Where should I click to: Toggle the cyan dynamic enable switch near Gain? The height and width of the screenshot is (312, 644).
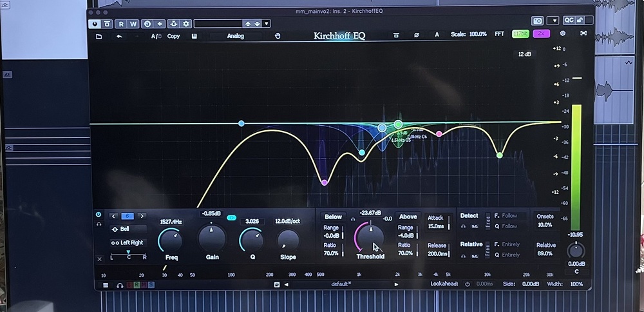(x=231, y=217)
